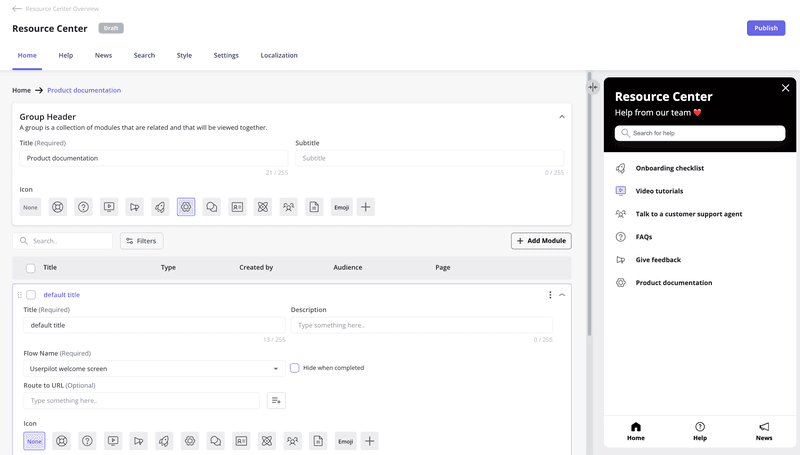The height and width of the screenshot is (455, 800).
Task: Switch to Home tab
Action: pyautogui.click(x=27, y=56)
